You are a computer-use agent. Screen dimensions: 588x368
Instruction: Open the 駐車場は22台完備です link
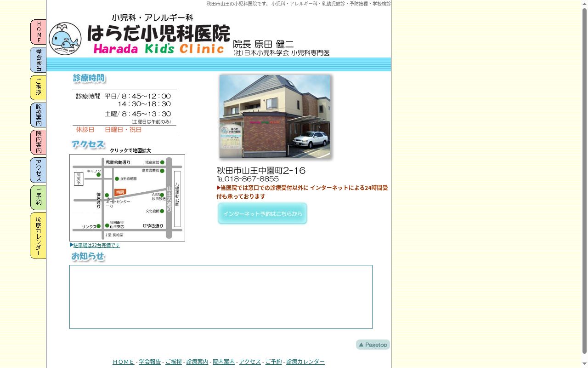click(x=96, y=245)
